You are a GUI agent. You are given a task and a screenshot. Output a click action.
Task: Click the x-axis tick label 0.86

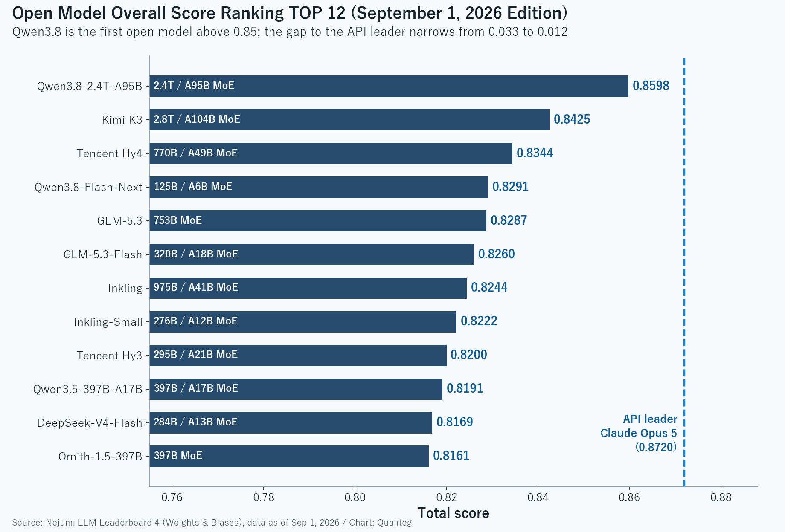[x=629, y=497]
